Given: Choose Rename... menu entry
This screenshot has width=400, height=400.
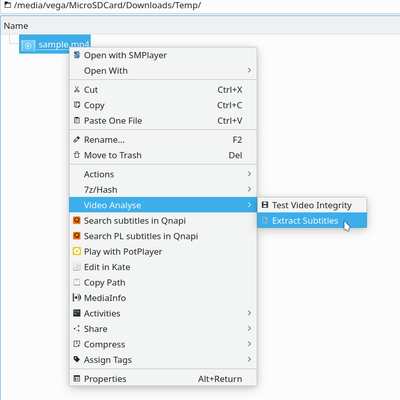Looking at the screenshot, I should pyautogui.click(x=163, y=139).
